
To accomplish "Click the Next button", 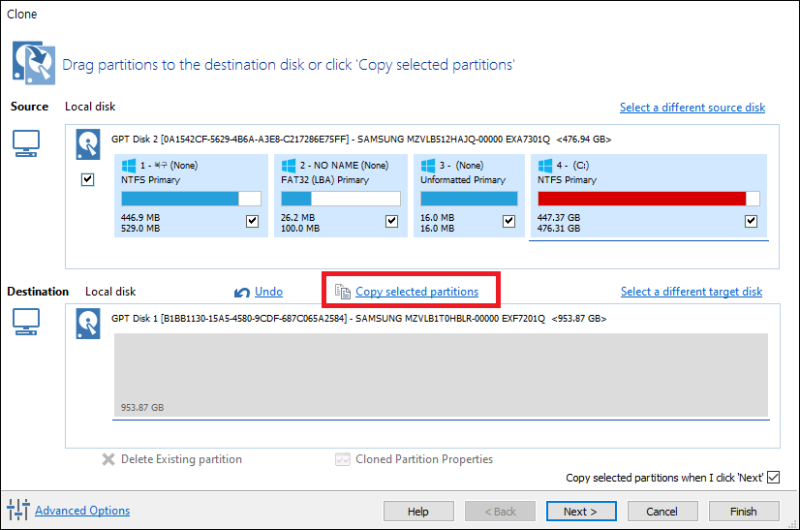I will pos(581,511).
